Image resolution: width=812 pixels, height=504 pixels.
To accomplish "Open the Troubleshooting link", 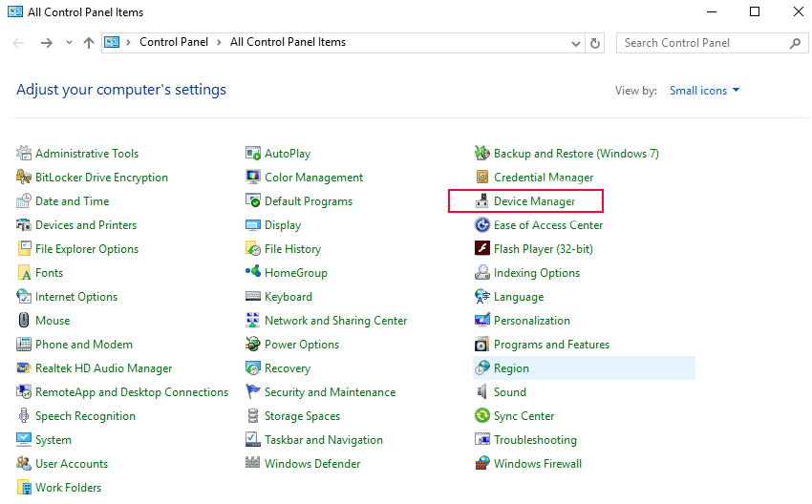I will coord(535,440).
